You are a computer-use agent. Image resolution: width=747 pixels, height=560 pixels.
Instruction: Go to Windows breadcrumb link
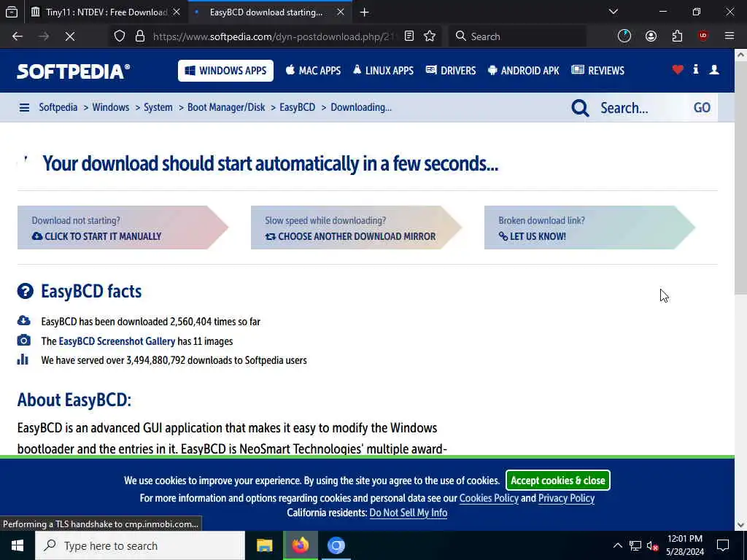[x=111, y=107]
